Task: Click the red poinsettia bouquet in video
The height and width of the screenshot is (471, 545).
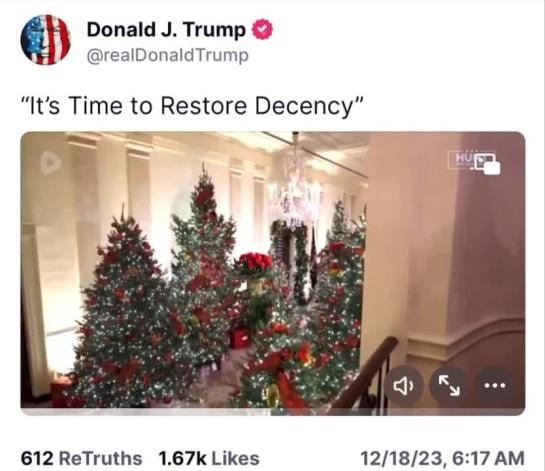Action: point(254,262)
